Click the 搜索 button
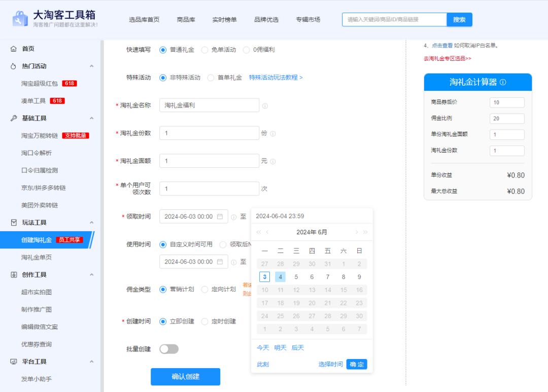Image resolution: width=548 pixels, height=392 pixels. click(x=459, y=20)
